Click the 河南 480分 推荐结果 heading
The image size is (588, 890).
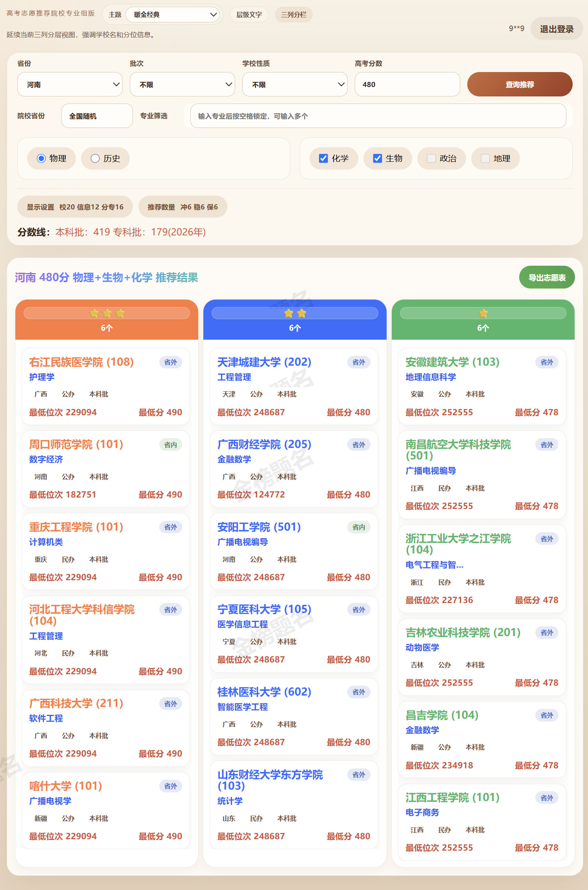[x=106, y=278]
